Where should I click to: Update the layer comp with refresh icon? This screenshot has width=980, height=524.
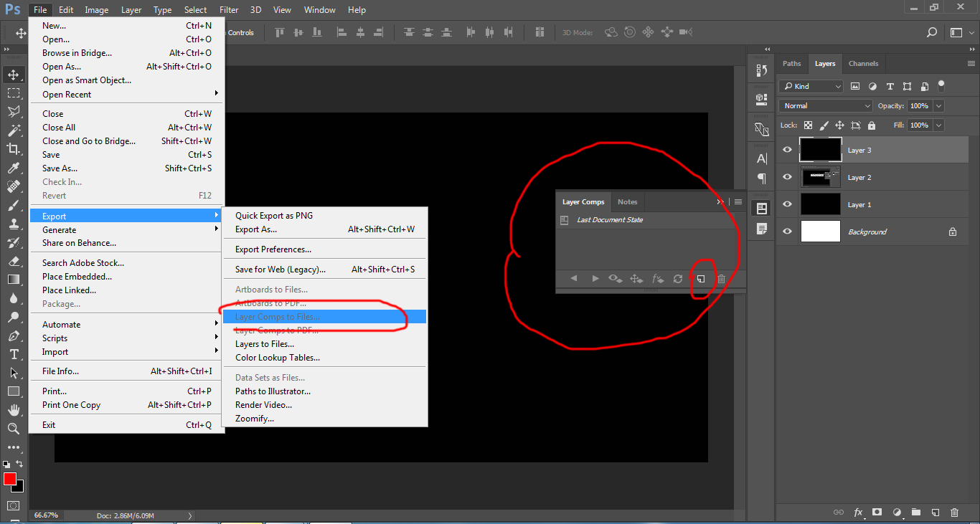[x=678, y=279]
